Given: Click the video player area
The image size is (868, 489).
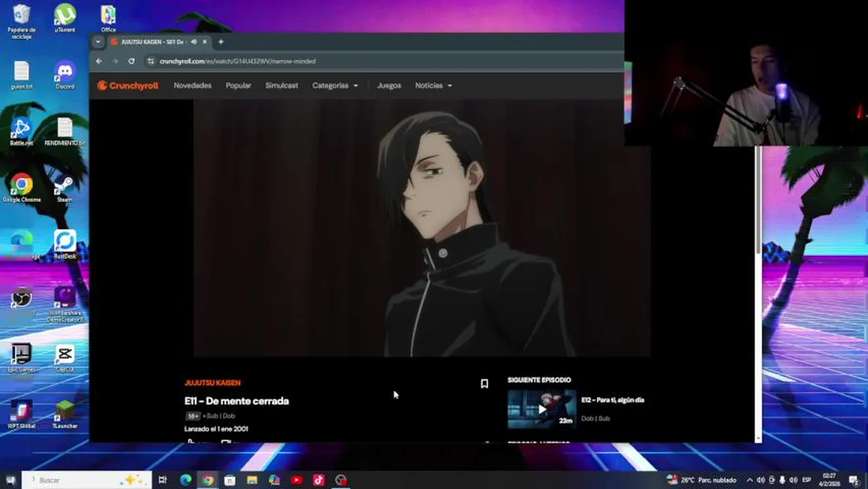Looking at the screenshot, I should tap(422, 228).
